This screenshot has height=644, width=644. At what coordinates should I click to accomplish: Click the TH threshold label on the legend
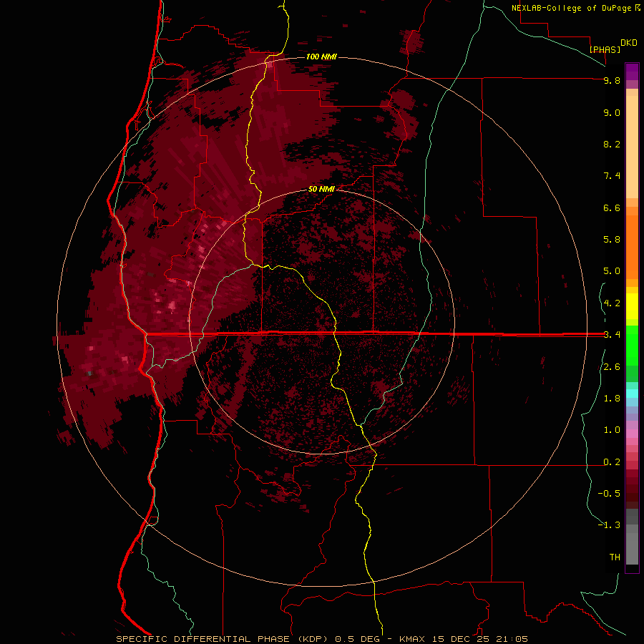(615, 557)
